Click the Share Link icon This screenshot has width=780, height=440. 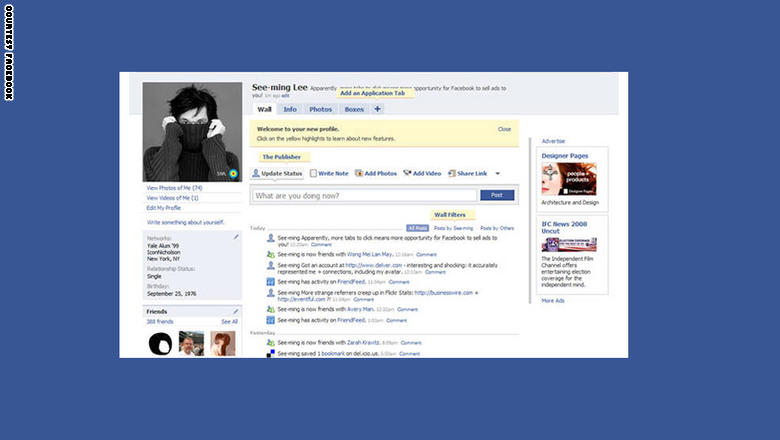tap(452, 173)
